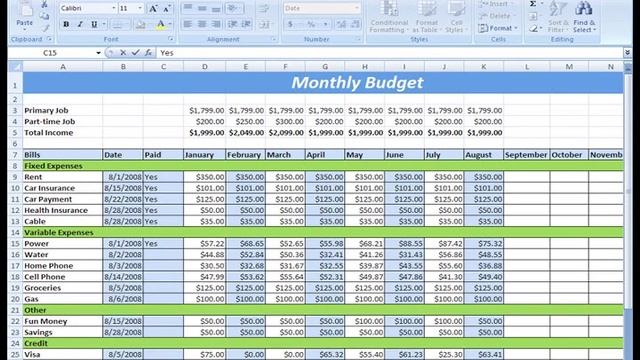The height and width of the screenshot is (360, 640).
Task: Open the number format dropdown (Date)
Action: (x=357, y=8)
